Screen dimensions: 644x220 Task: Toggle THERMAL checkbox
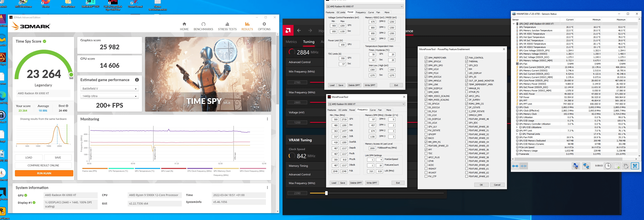tap(467, 61)
